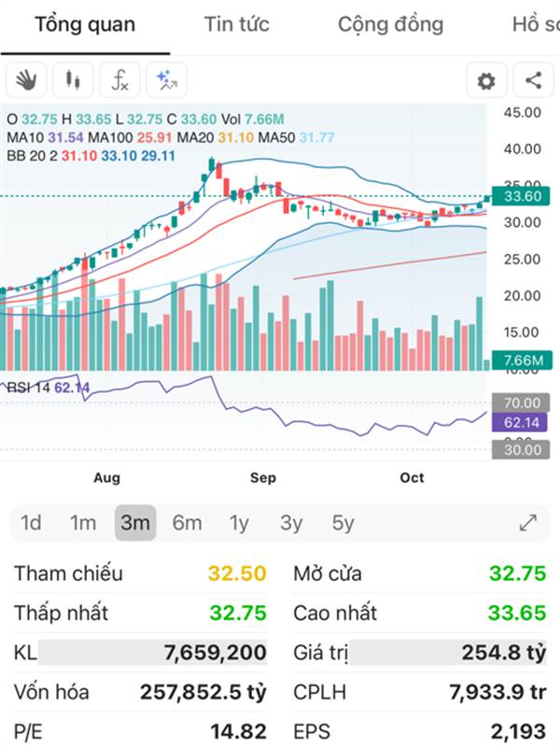Tap the RSI 14 indicator legend

49,388
